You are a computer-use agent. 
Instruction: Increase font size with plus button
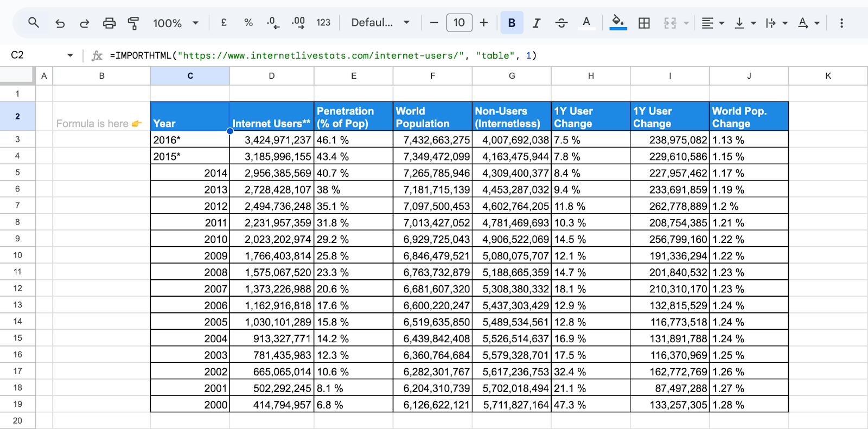[x=484, y=23]
